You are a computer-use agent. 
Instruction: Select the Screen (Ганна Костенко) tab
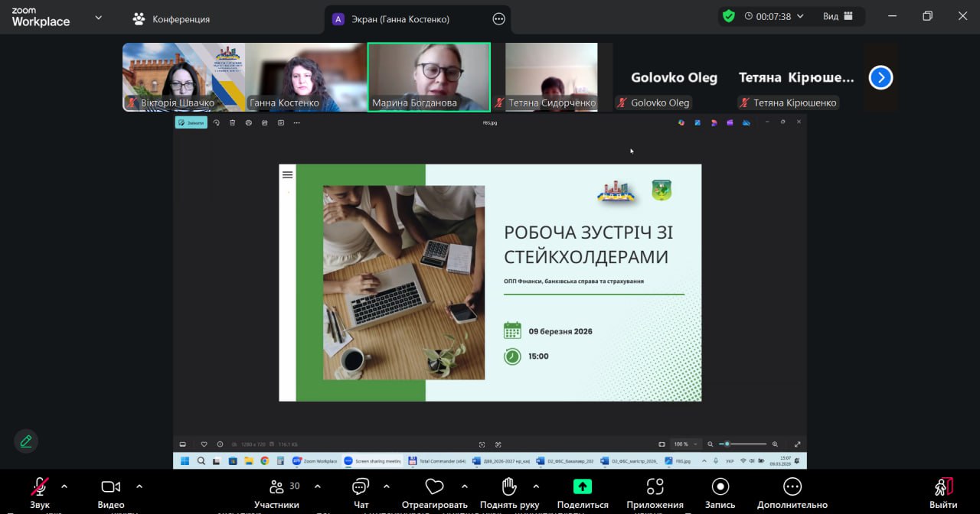401,19
